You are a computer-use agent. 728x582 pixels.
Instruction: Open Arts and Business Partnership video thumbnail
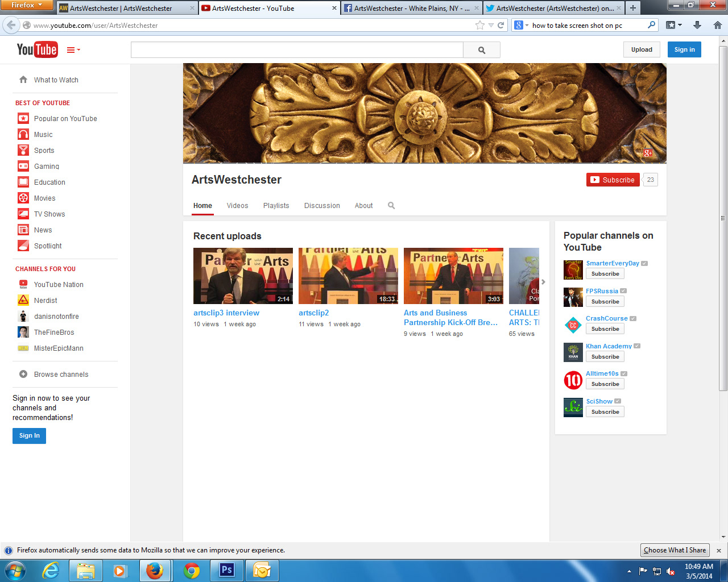coord(453,276)
